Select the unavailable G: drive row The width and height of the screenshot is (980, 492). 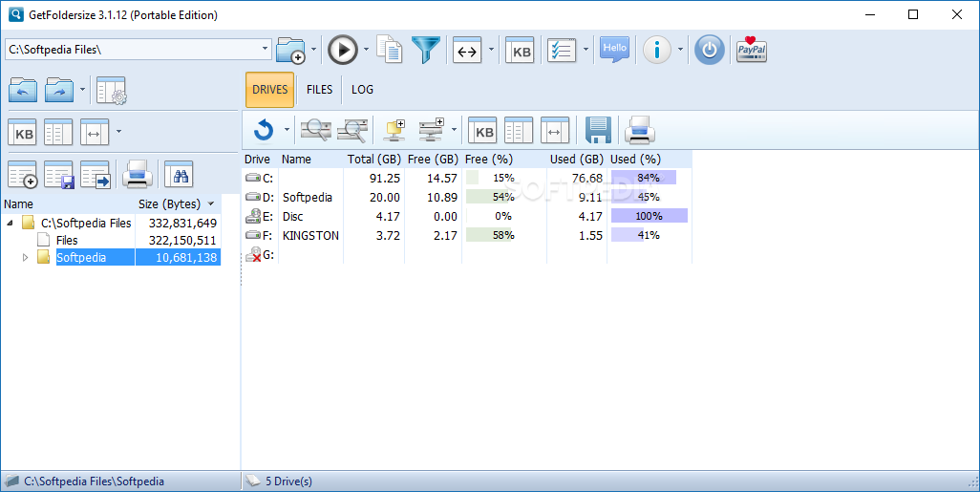click(x=467, y=254)
